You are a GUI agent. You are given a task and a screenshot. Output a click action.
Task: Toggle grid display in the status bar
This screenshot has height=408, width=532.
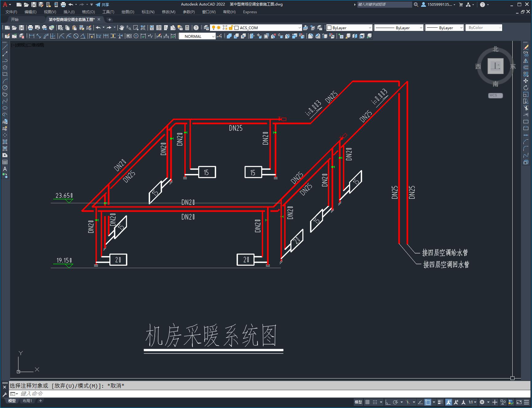pos(368,402)
